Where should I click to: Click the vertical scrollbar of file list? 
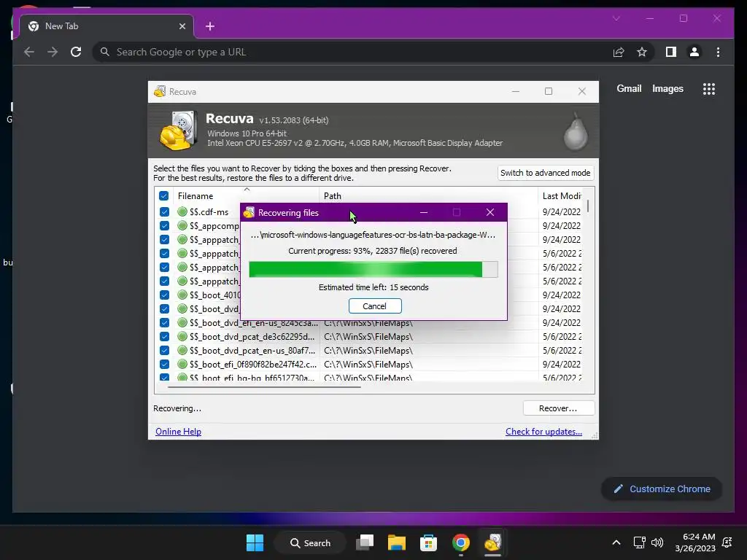(x=589, y=206)
